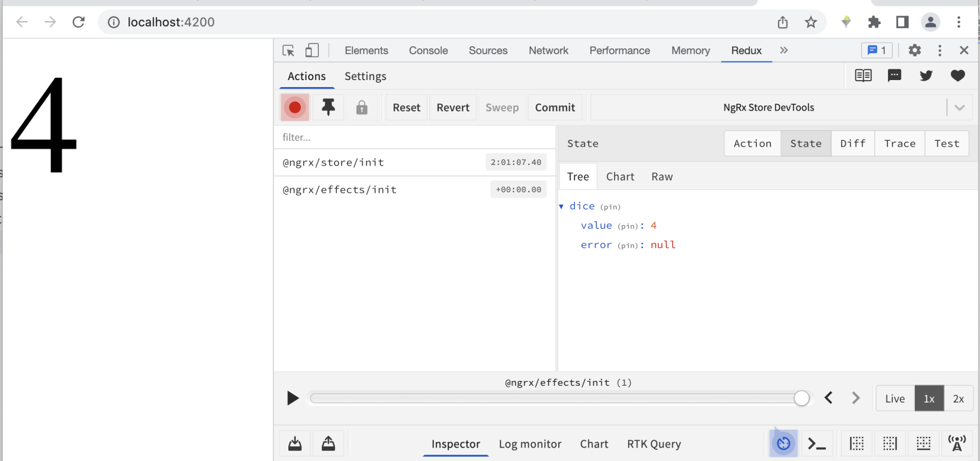This screenshot has width=980, height=461.
Task: Click the remote broadcast antenna icon
Action: 957,444
